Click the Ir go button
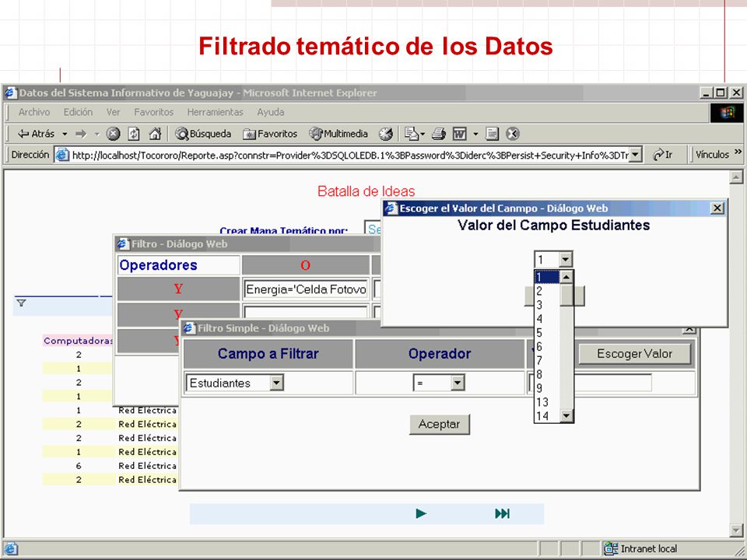Image resolution: width=747 pixels, height=560 pixels. tap(663, 155)
